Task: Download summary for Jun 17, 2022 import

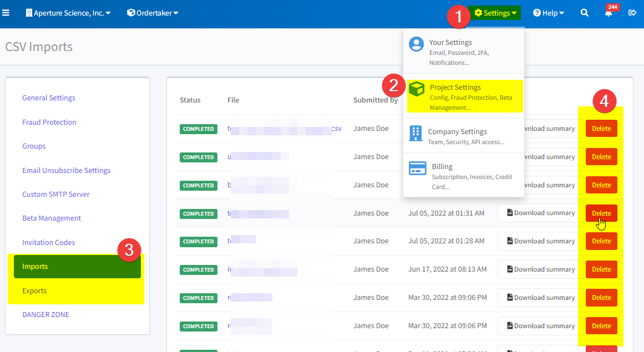Action: (540, 269)
